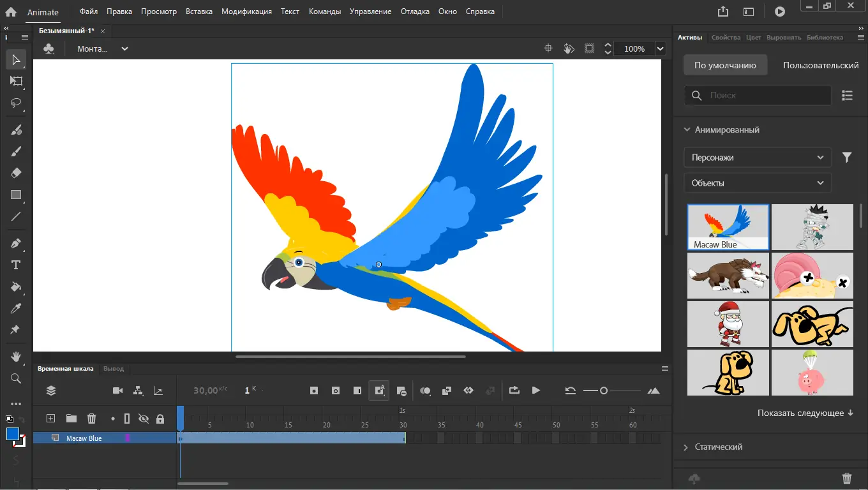Open the Модификация menu
Screen dimensions: 868x490
(x=246, y=11)
